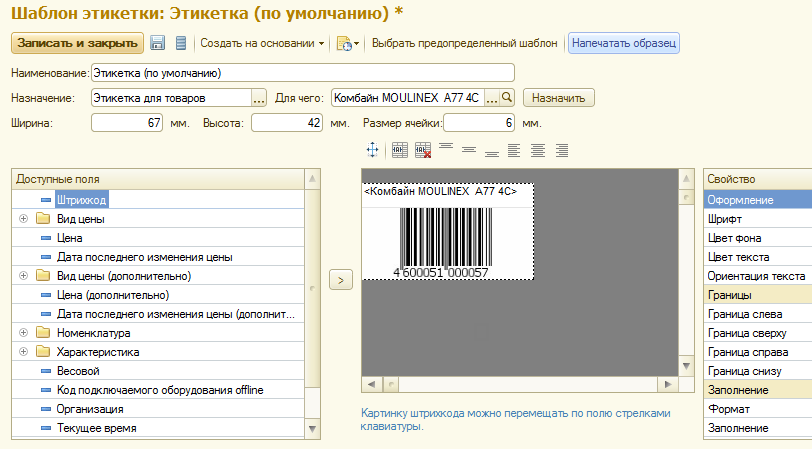Click the Номенклатура folder icon
This screenshot has height=449, width=812.
click(x=43, y=332)
